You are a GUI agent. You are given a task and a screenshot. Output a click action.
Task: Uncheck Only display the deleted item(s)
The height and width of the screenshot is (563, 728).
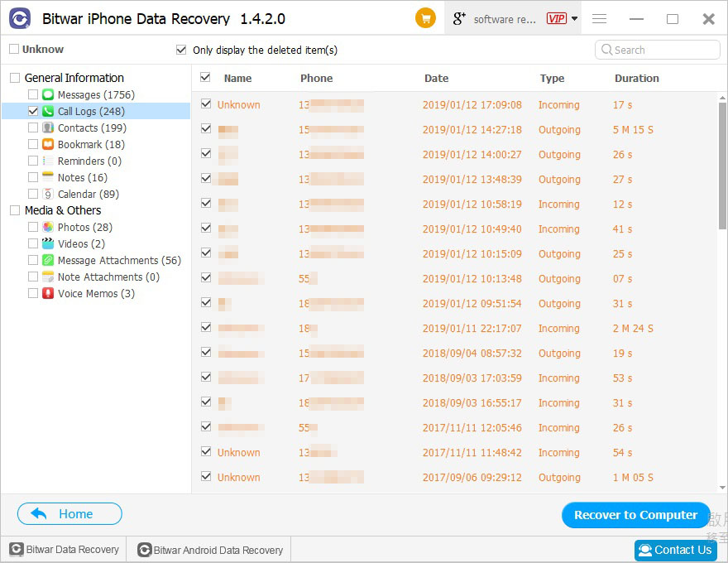[181, 50]
